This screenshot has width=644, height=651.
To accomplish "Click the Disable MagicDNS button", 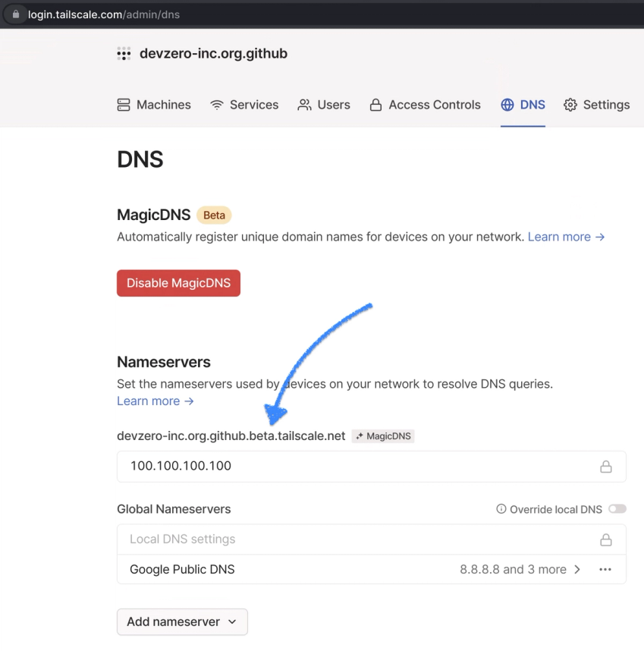I will (178, 283).
